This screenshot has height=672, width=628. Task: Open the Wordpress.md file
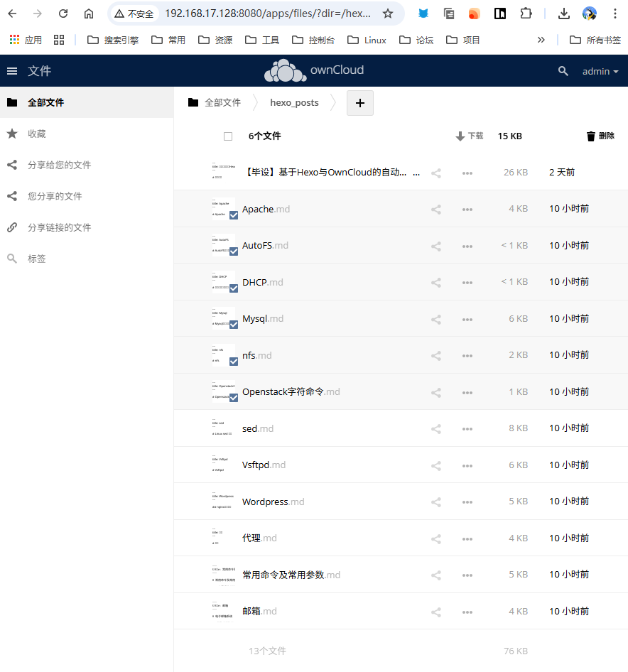click(273, 502)
